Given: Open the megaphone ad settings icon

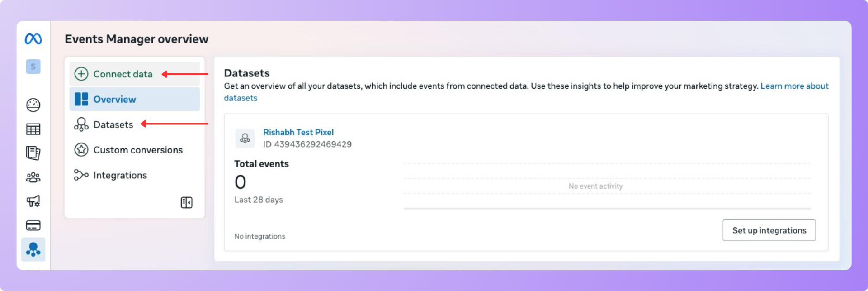Looking at the screenshot, I should [x=33, y=201].
